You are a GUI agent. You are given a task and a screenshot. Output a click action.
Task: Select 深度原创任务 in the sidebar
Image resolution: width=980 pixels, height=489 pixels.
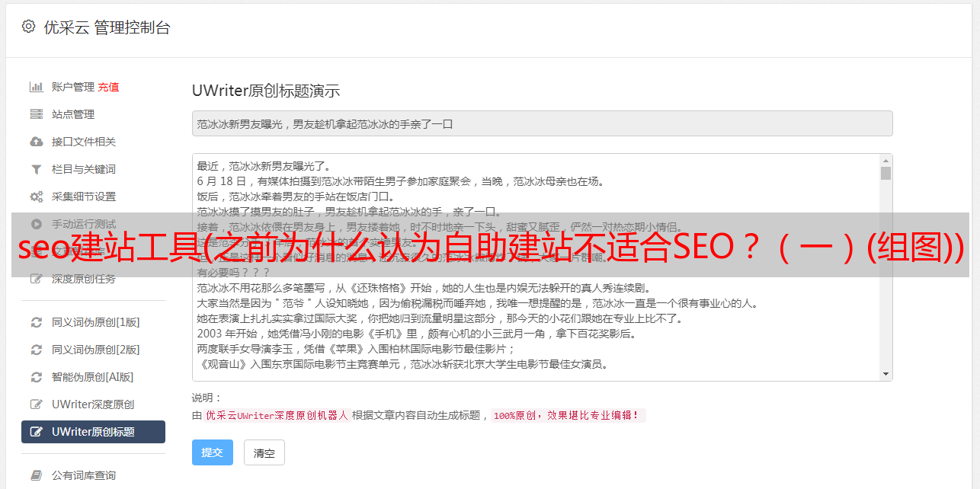click(x=84, y=279)
